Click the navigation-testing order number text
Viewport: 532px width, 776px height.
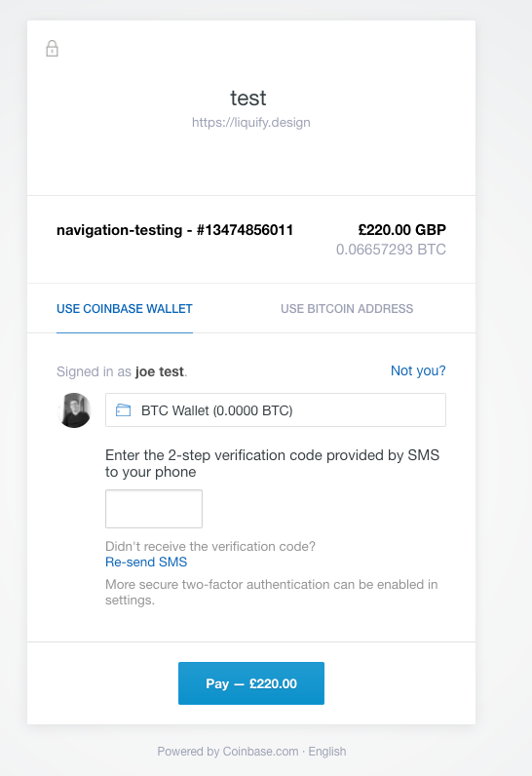(x=175, y=230)
